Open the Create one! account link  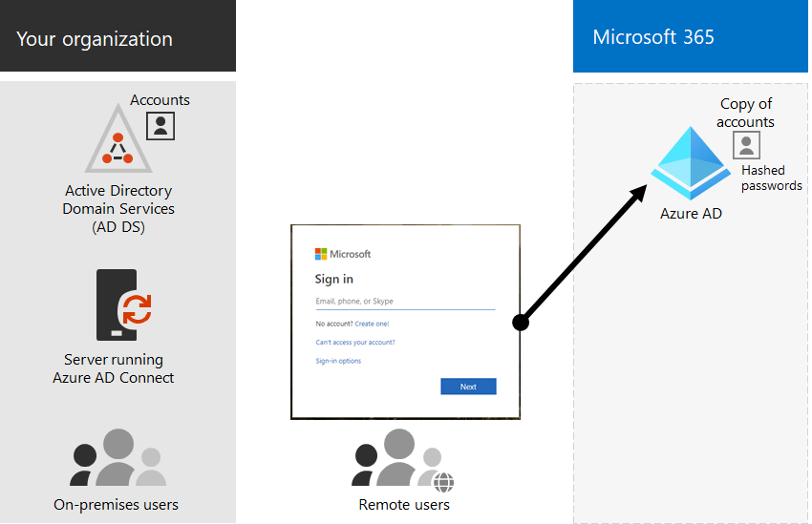coord(372,324)
